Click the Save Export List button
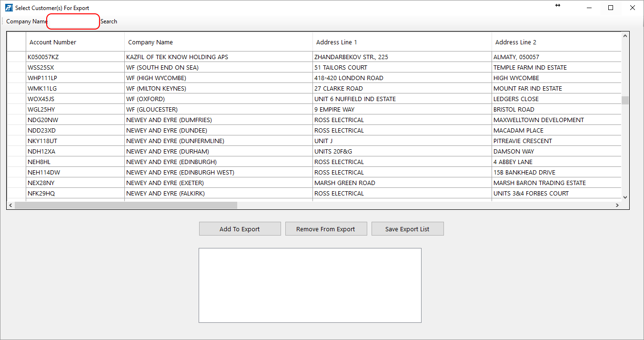 tap(407, 229)
